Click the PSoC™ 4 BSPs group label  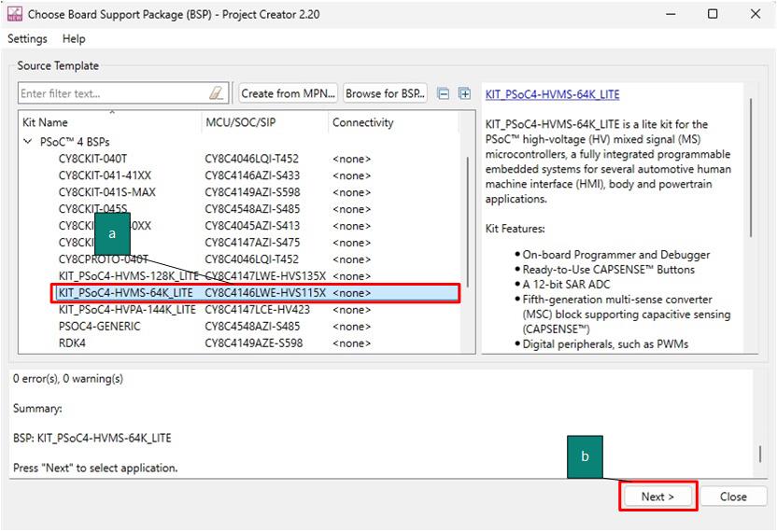click(x=75, y=142)
